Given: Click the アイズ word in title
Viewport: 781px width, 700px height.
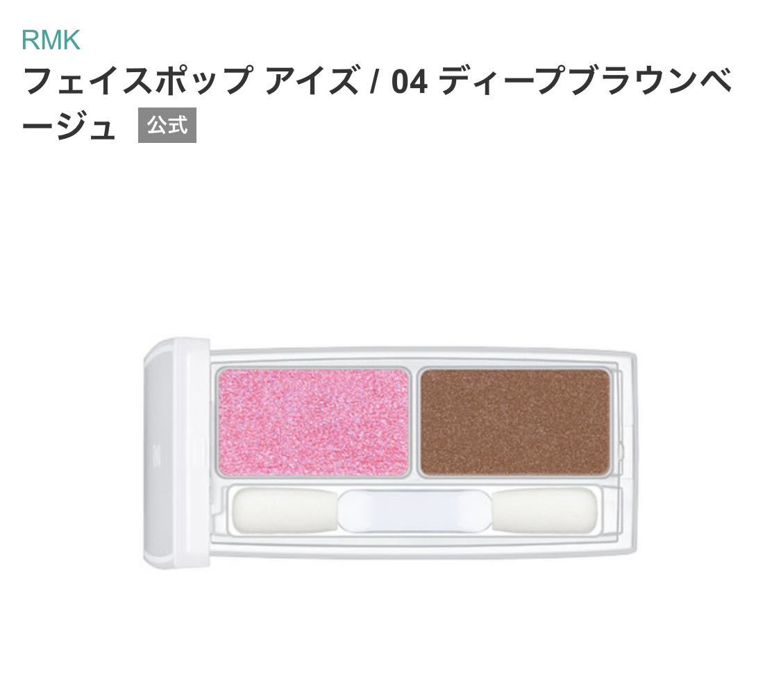Looking at the screenshot, I should (312, 81).
